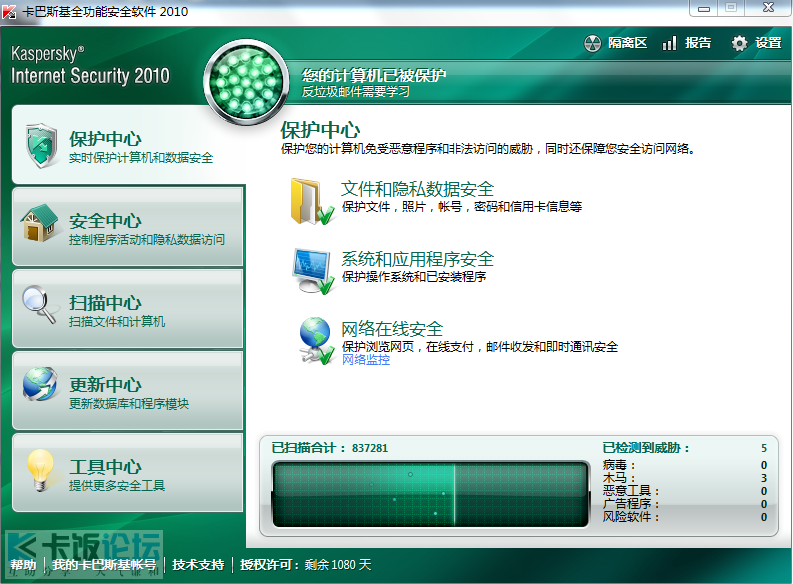Click the gear icon beside 设置
Viewport: 793px width, 584px height.
(739, 43)
